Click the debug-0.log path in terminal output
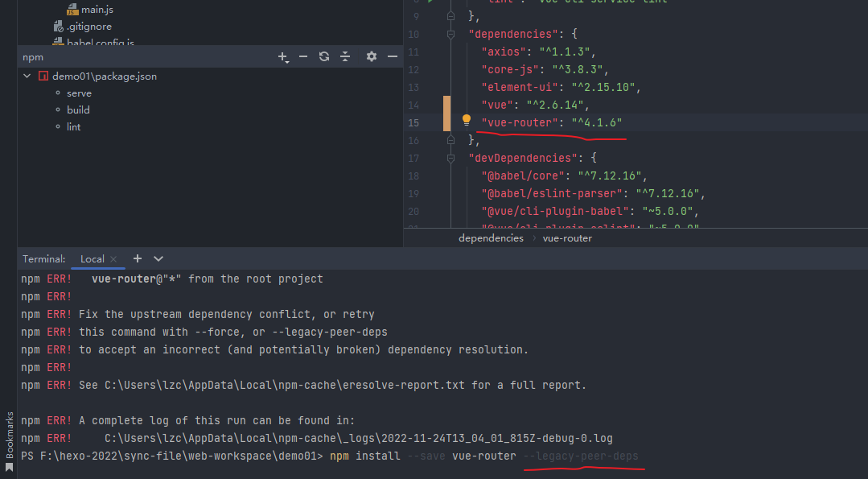The height and width of the screenshot is (479, 868). point(359,438)
